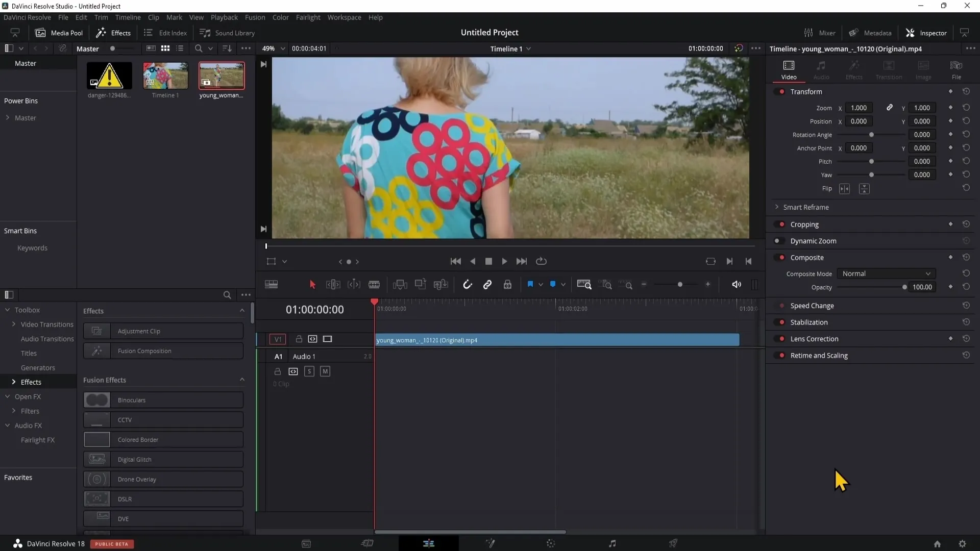Click the Link/Unlink clips icon
980x551 pixels.
[x=488, y=285]
